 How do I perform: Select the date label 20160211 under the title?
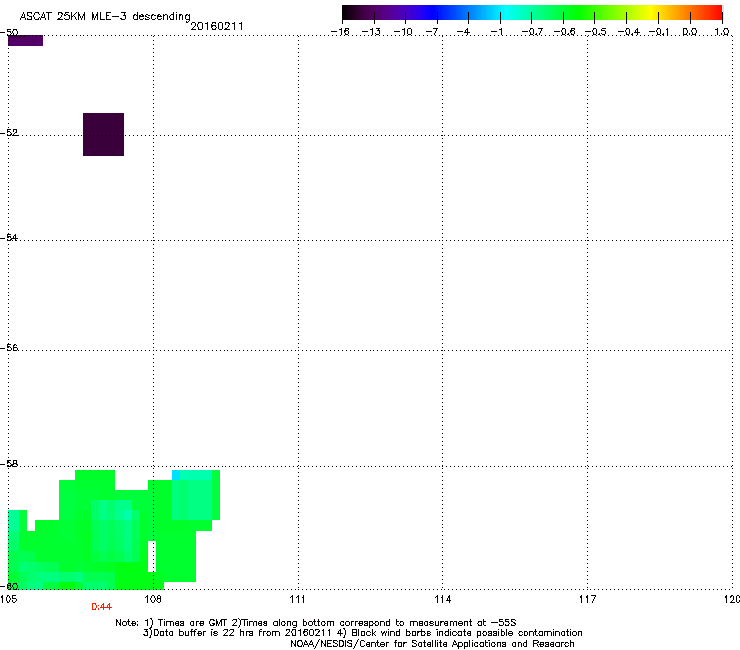click(217, 26)
